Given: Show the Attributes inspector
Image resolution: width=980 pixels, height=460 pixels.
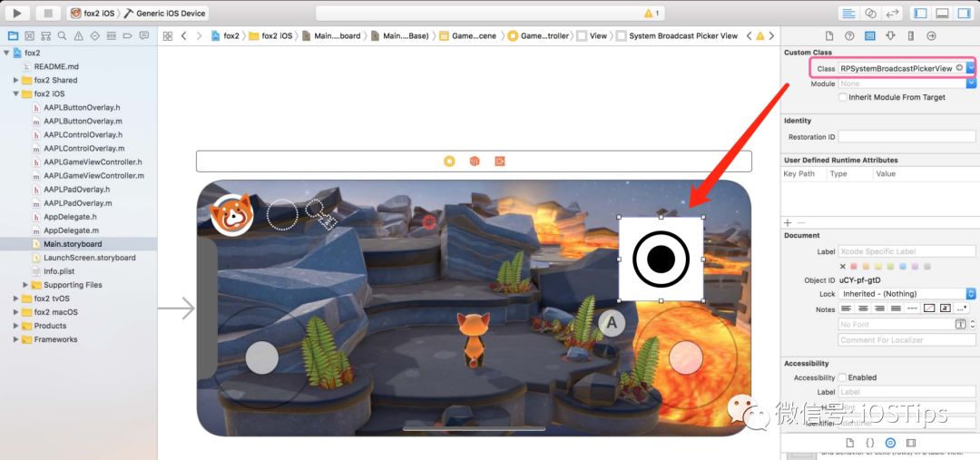Looking at the screenshot, I should tap(891, 36).
